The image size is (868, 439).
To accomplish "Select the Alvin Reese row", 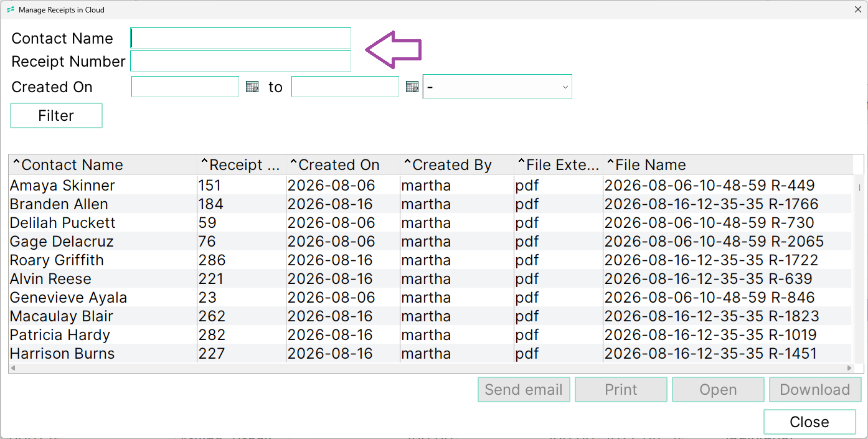I will coord(430,279).
